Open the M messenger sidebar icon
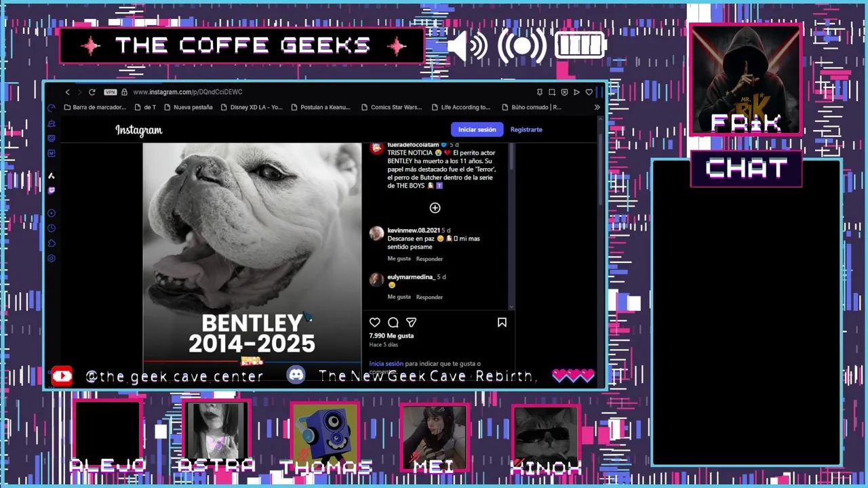868x488 pixels. (52, 153)
